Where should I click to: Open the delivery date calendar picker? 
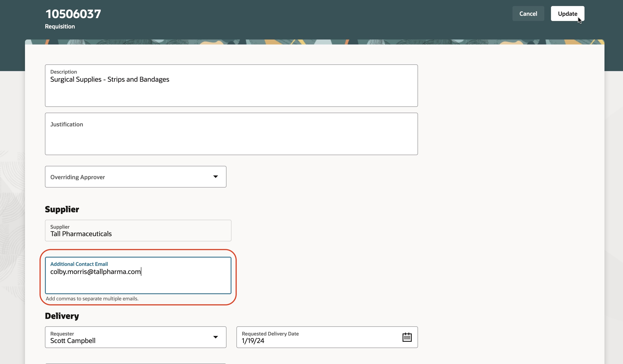pos(407,337)
